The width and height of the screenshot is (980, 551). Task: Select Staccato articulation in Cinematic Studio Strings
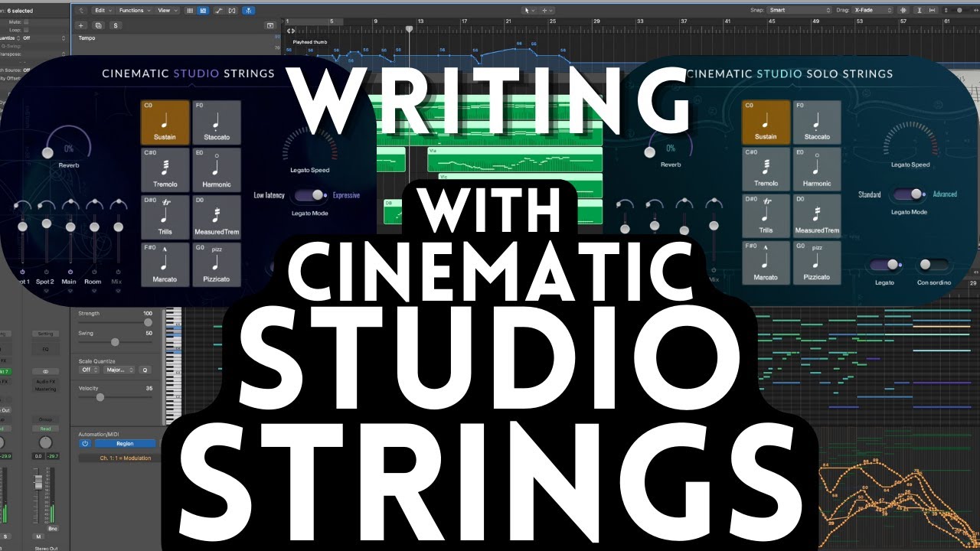click(217, 122)
